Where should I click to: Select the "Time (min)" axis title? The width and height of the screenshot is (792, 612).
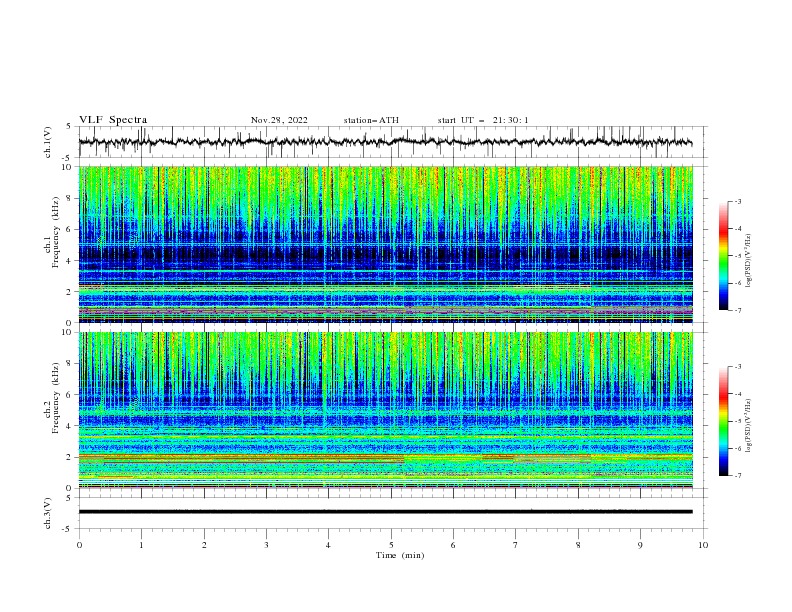[x=400, y=555]
